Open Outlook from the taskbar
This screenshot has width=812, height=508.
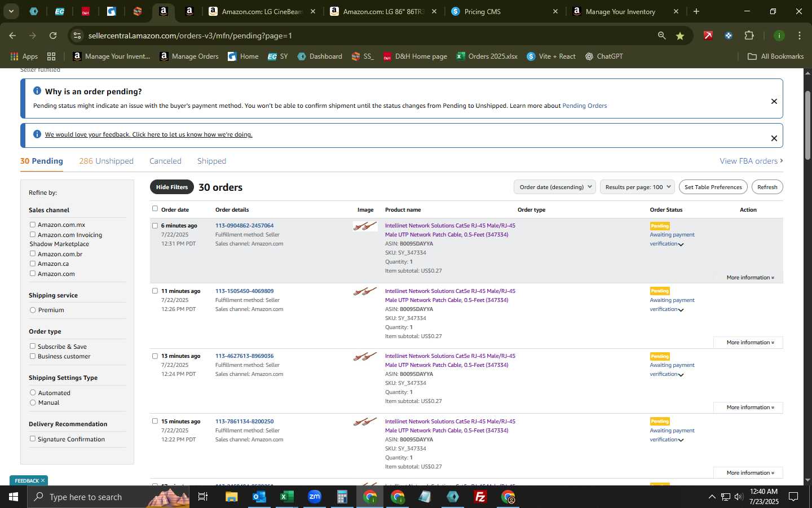[259, 497]
